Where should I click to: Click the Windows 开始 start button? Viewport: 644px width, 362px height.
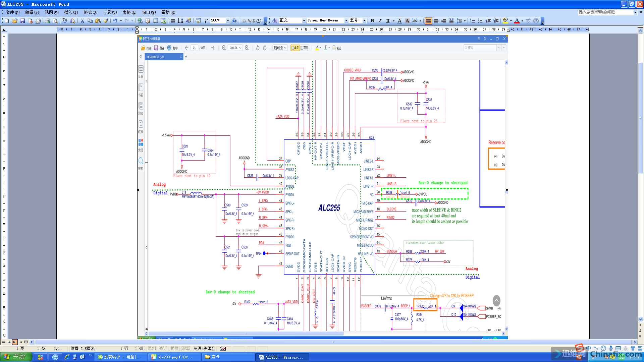tap(16, 357)
